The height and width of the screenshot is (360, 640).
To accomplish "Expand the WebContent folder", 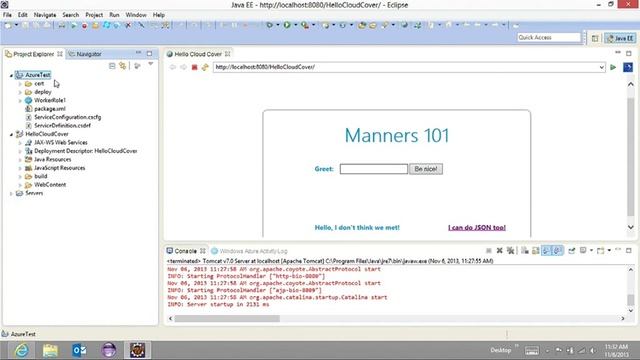I will (20, 185).
